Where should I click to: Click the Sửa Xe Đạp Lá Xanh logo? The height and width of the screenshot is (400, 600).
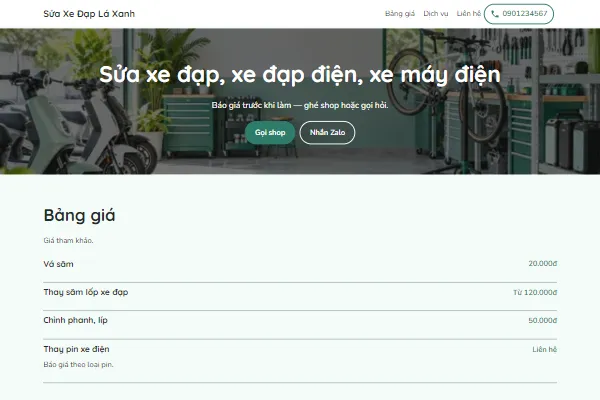(89, 14)
